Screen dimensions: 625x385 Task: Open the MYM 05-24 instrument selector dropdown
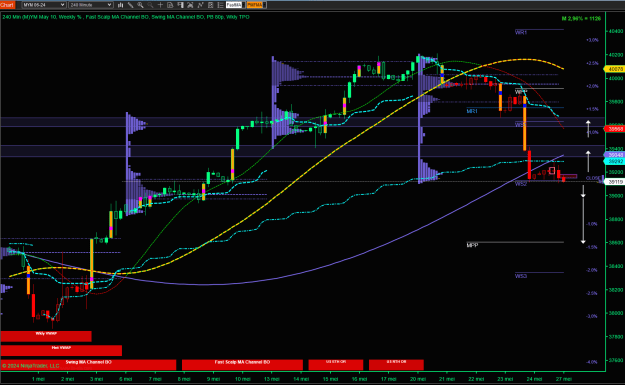point(44,5)
